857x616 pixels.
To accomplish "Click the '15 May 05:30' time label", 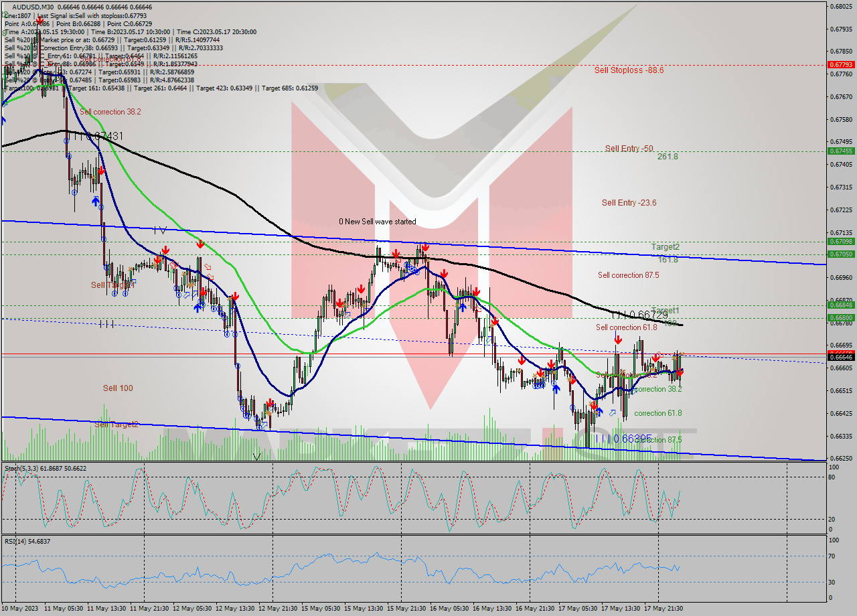I will coord(320,608).
